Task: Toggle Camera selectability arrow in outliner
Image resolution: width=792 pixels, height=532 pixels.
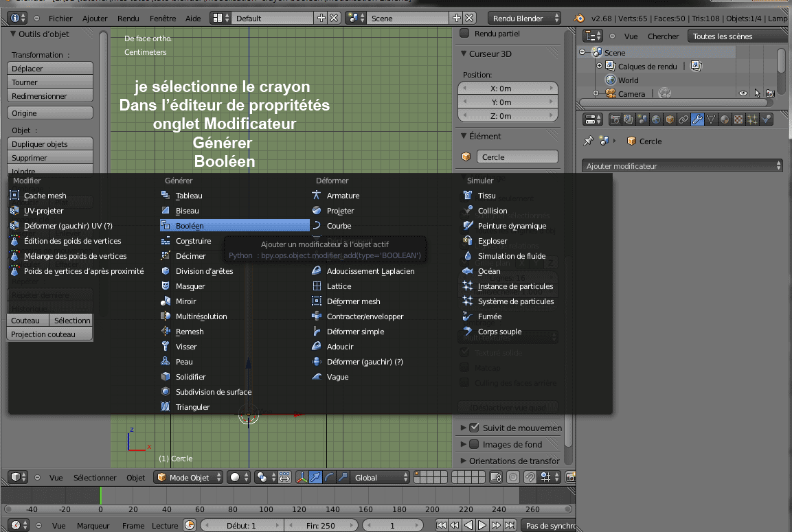Action: pos(757,93)
